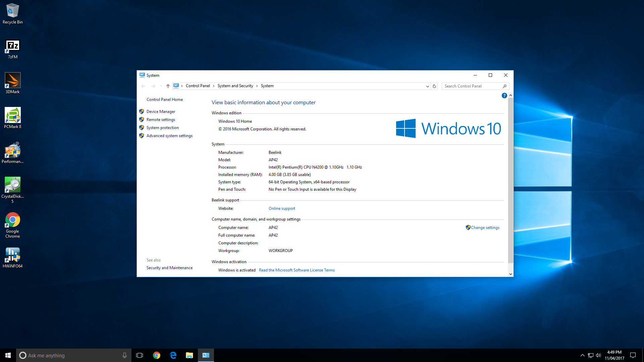This screenshot has height=362, width=644.
Task: Expand the chevron after Control Panel in the breadcrumb
Action: [x=214, y=86]
